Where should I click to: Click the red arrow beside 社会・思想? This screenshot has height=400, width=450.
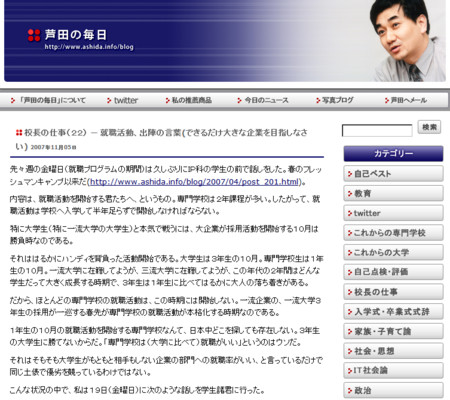[350, 351]
